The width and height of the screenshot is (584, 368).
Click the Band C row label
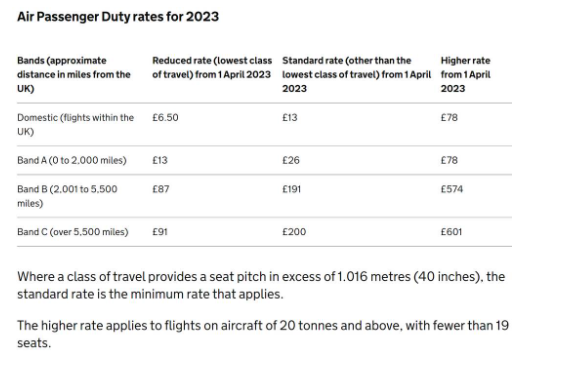point(73,232)
